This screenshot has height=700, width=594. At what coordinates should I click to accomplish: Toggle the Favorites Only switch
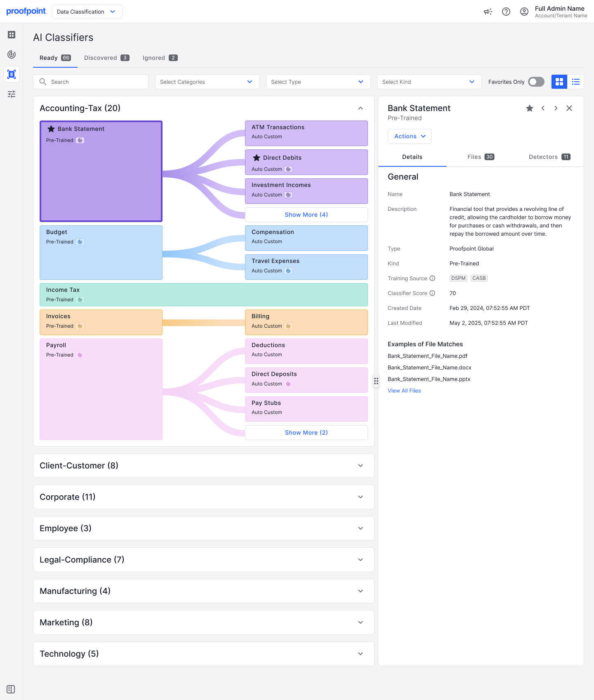tap(536, 82)
